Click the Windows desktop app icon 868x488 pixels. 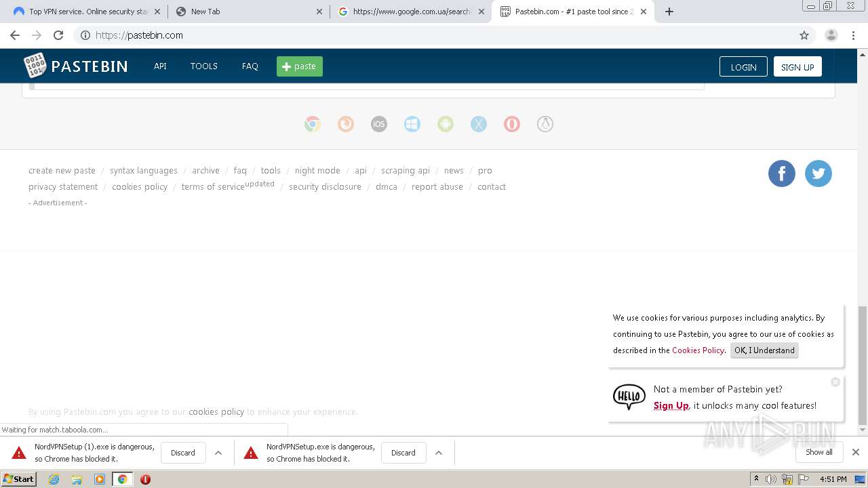click(x=412, y=124)
